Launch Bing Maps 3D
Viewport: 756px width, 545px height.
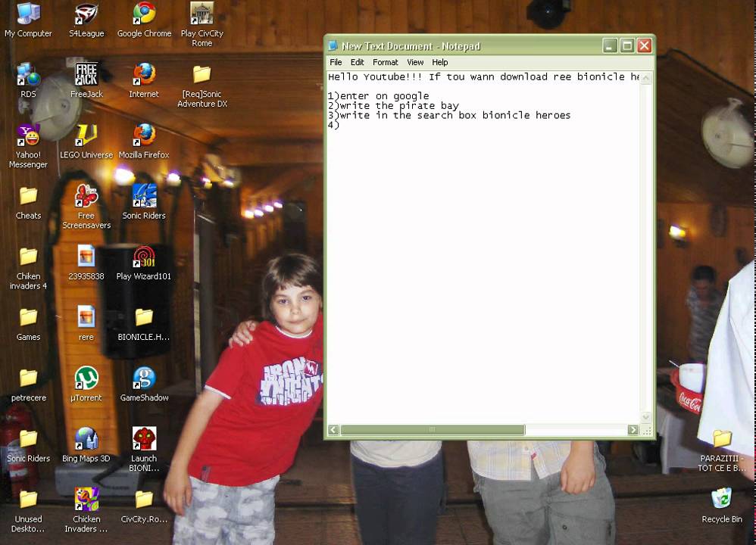point(86,445)
